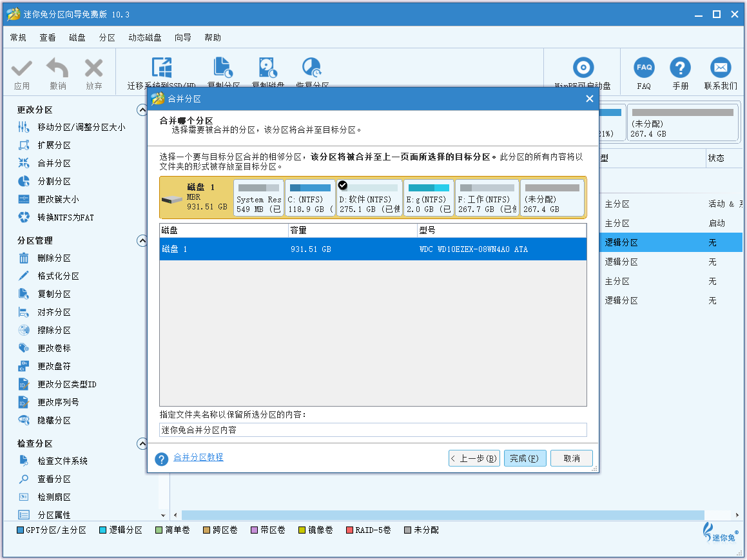Select the D: 软件 NTFS partition block
Screen dimensions: 747x560
tap(369, 198)
